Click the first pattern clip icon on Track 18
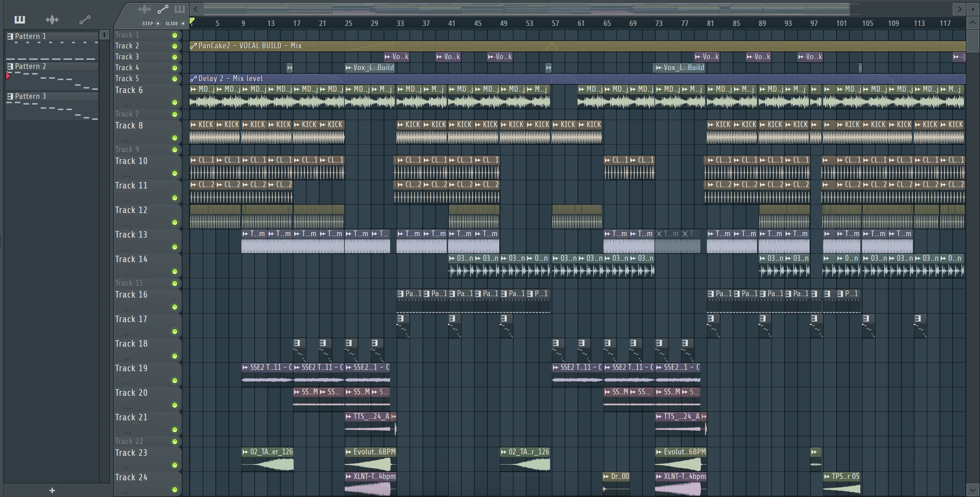The height and width of the screenshot is (497, 980). (297, 343)
